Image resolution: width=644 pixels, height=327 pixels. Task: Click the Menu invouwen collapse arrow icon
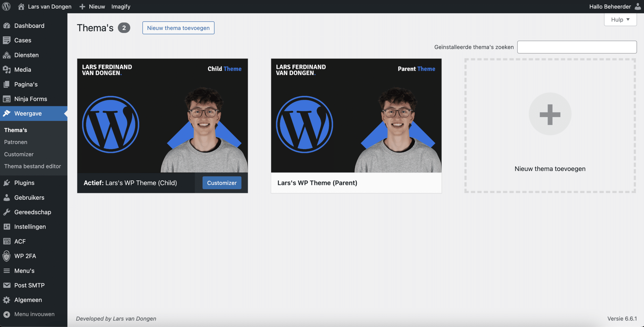[x=7, y=314]
